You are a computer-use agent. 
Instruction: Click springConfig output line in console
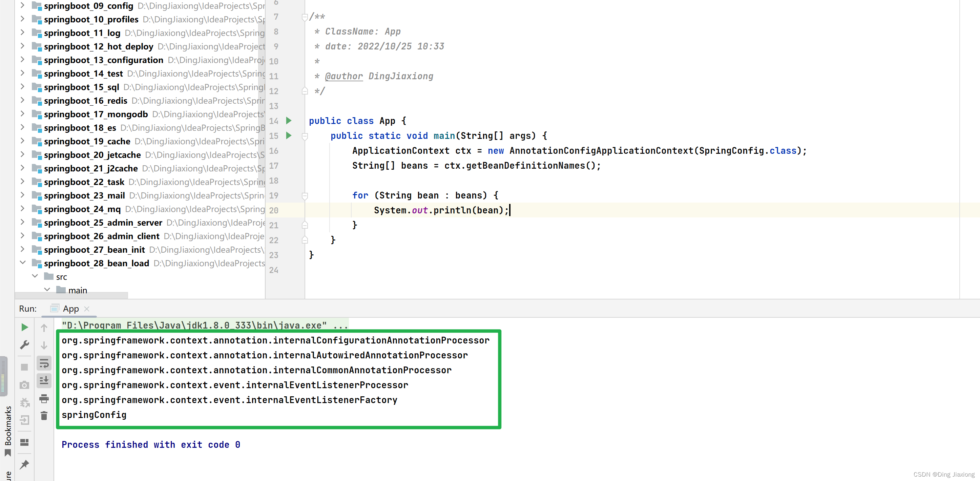(x=94, y=415)
